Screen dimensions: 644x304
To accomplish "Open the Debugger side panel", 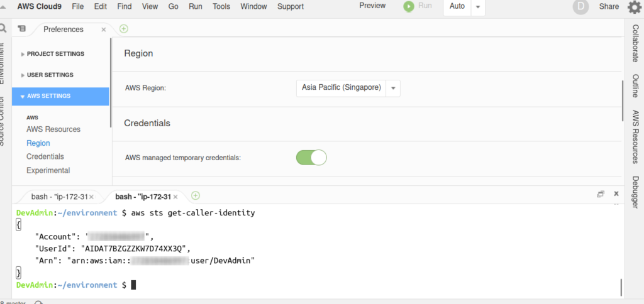I will (x=635, y=192).
